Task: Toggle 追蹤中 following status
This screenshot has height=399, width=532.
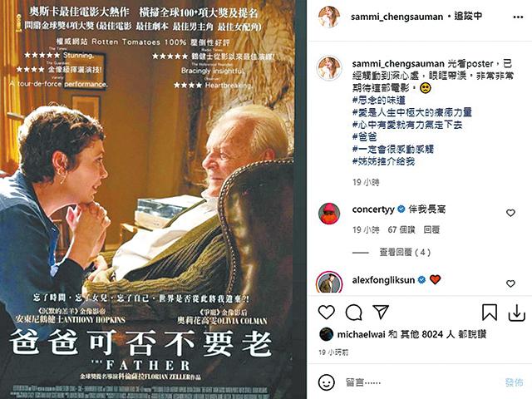Action: point(468,16)
